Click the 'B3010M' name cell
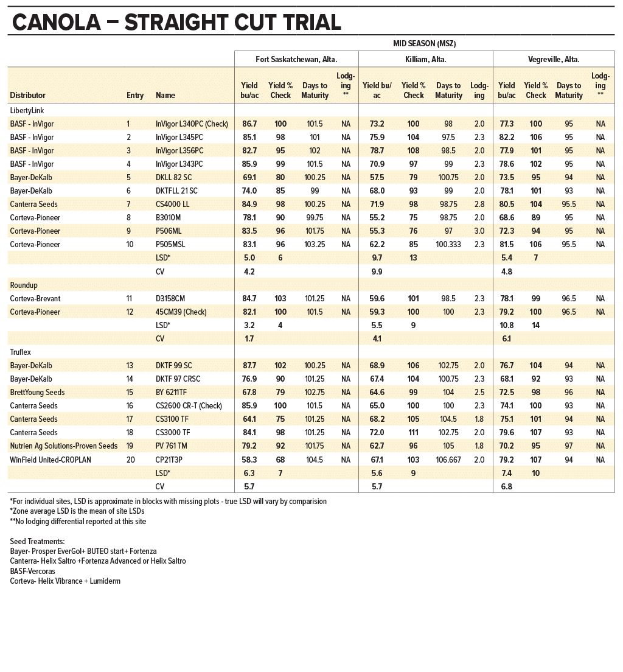Image resolution: width=623 pixels, height=672 pixels. point(169,217)
